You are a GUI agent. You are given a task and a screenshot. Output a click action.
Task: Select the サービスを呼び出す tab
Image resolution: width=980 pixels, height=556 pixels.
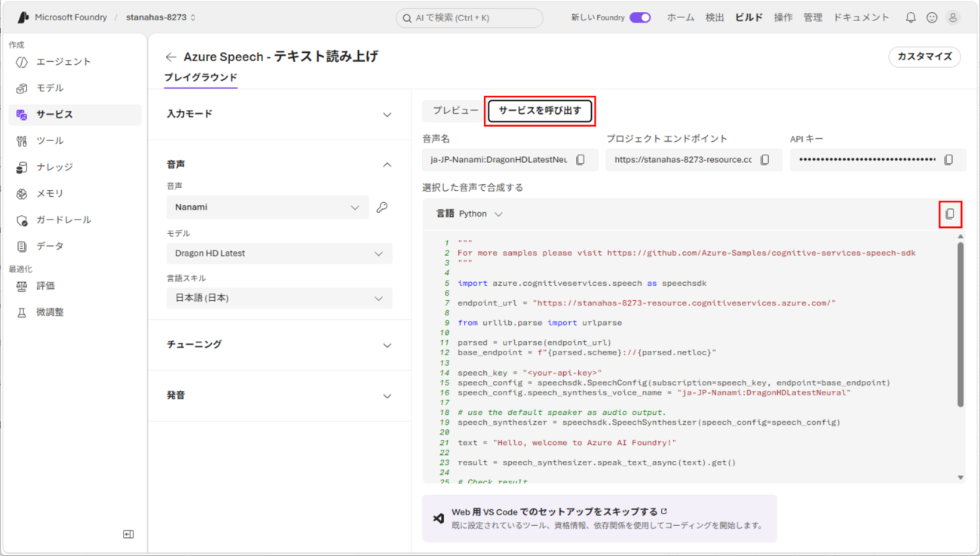click(540, 111)
